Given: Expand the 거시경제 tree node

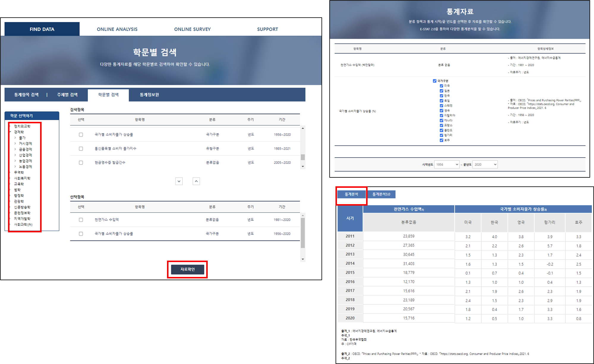Looking at the screenshot, I should (15, 144).
